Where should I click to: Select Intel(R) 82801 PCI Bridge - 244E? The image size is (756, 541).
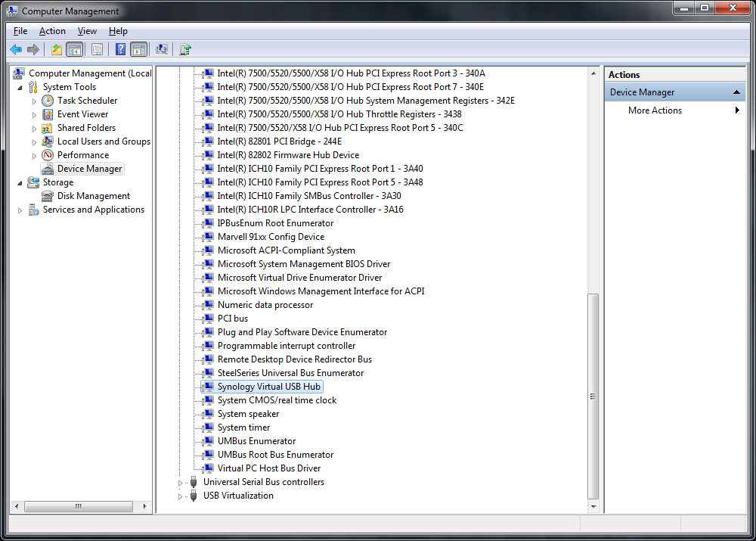tap(279, 141)
